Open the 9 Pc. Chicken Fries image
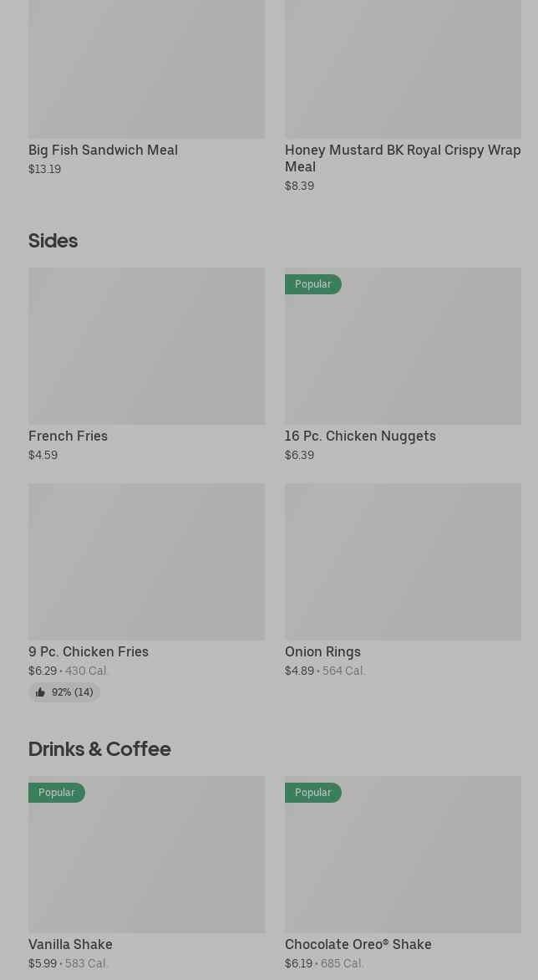 [146, 561]
